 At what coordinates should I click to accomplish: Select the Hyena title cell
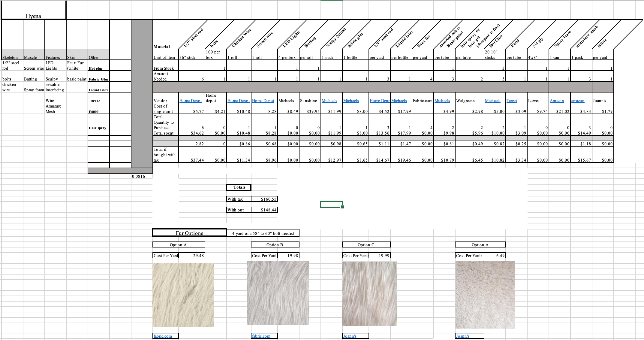[33, 10]
